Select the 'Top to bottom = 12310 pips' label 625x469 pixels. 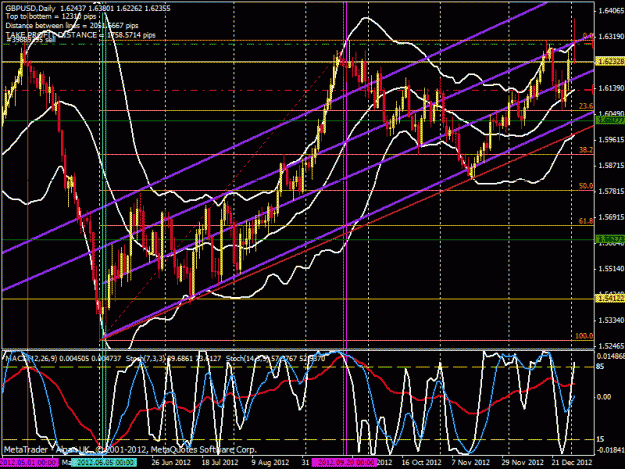51,17
